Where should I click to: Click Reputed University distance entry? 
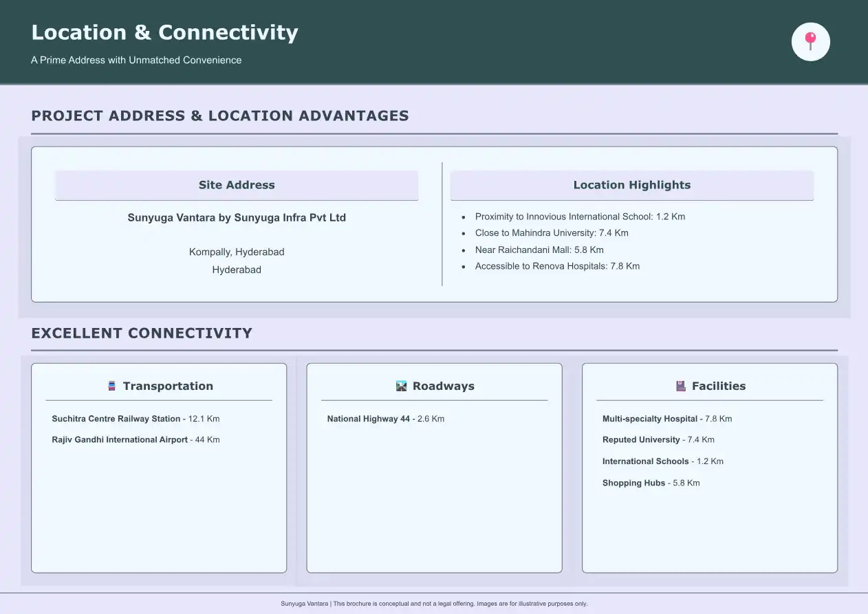(x=658, y=440)
